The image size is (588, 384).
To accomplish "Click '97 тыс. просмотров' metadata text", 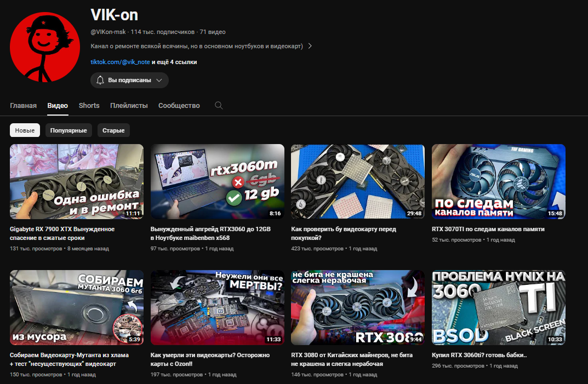I will point(175,249).
